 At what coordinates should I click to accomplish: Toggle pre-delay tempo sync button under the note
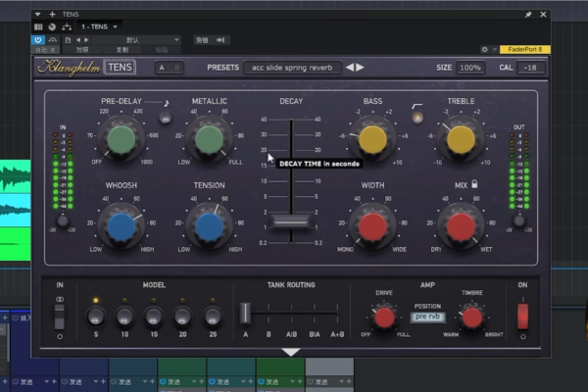click(165, 118)
